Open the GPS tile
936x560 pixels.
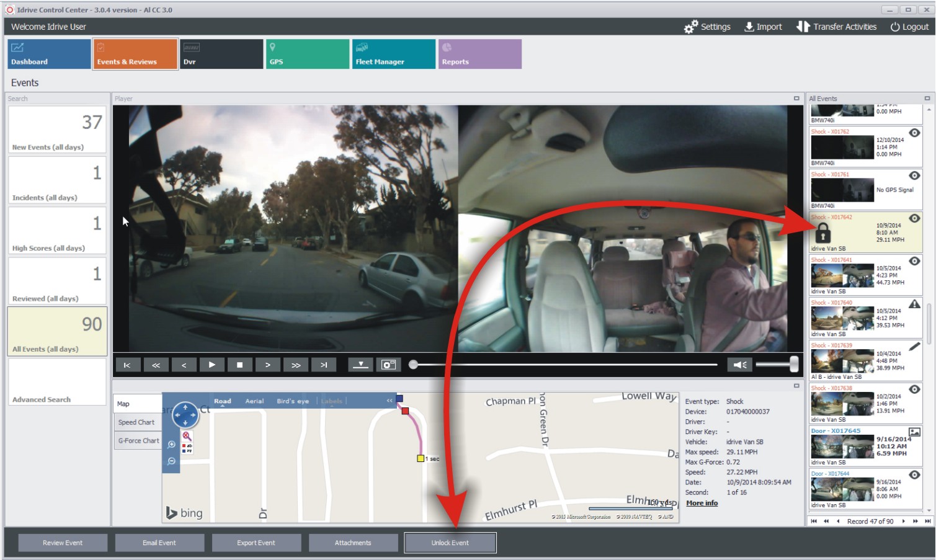(x=308, y=54)
